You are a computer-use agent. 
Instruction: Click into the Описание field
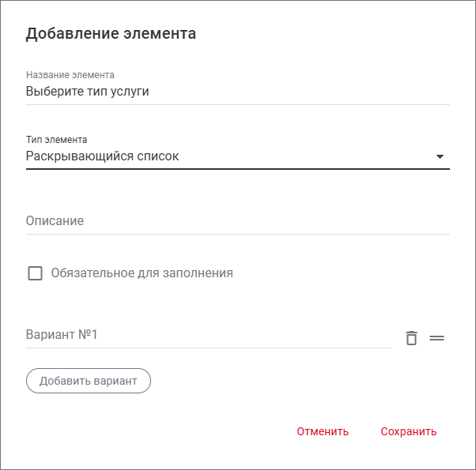[237, 221]
